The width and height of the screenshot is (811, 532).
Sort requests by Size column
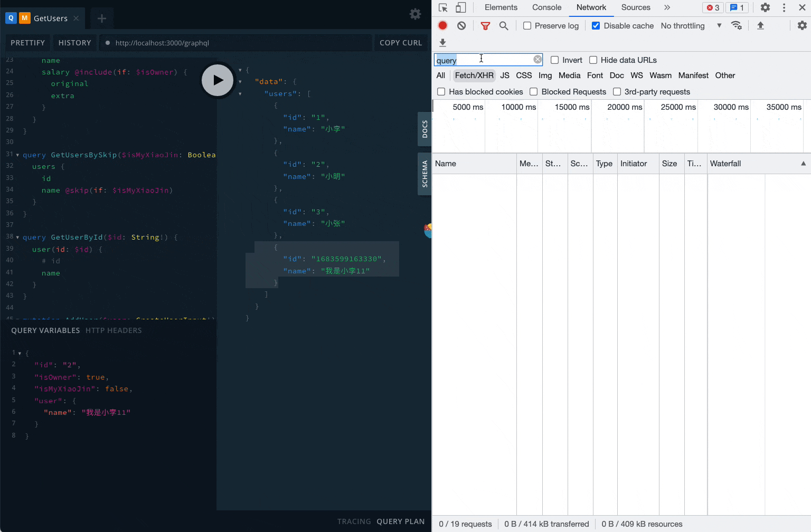pyautogui.click(x=672, y=164)
